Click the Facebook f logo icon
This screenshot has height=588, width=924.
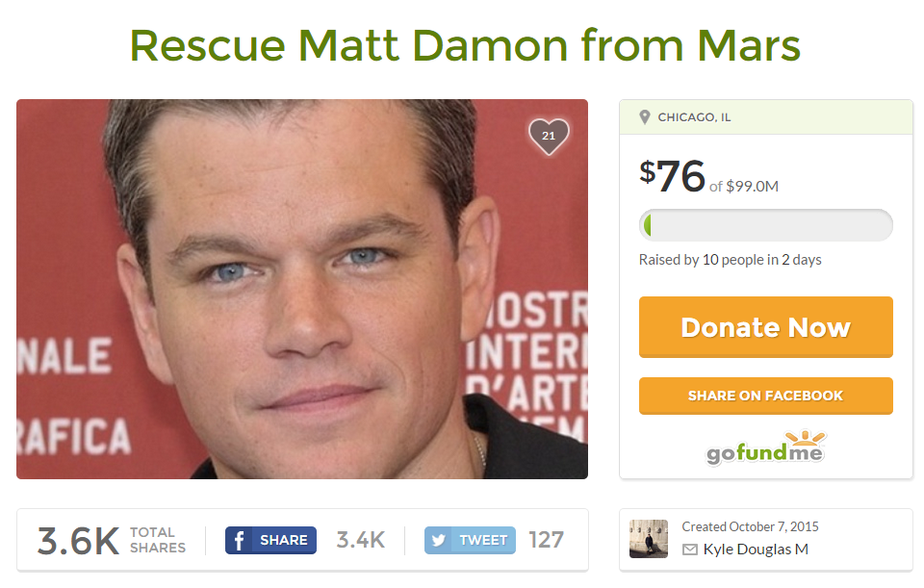240,540
